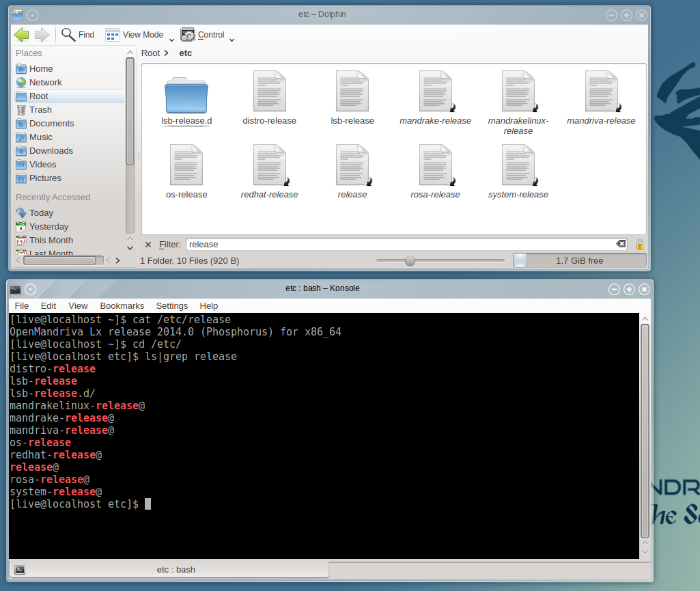Minimize the Konsole window
This screenshot has height=591, width=700.
click(x=614, y=290)
